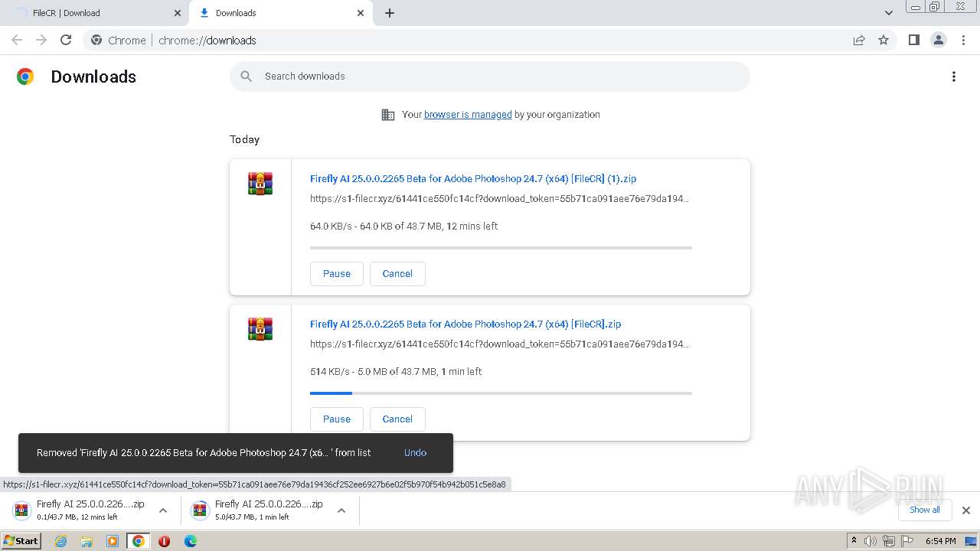Click the share this page icon
980x551 pixels.
859,41
